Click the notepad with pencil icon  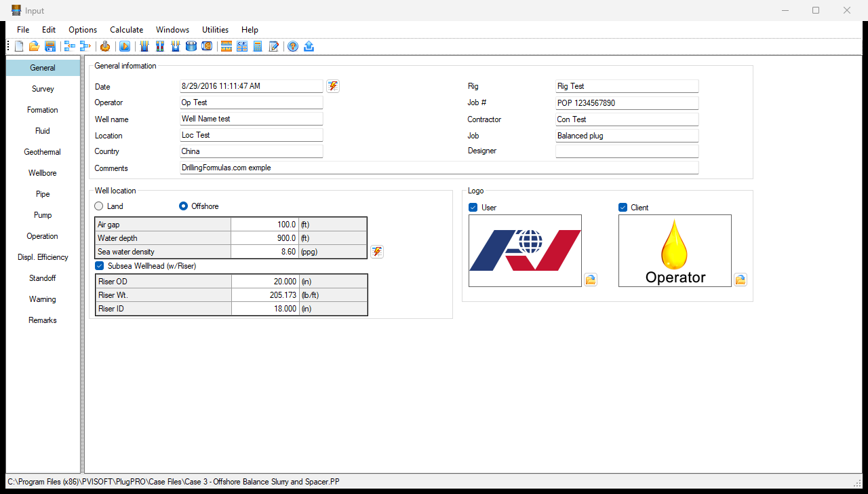[x=273, y=46]
